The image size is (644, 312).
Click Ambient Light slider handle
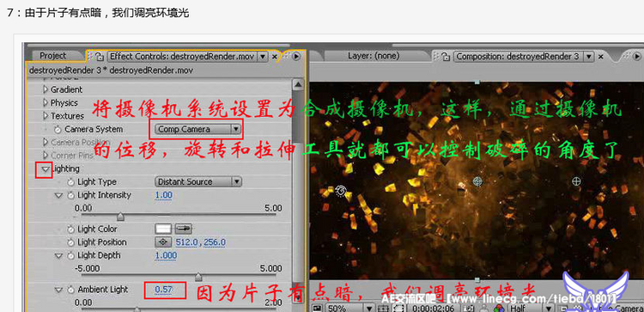click(137, 309)
